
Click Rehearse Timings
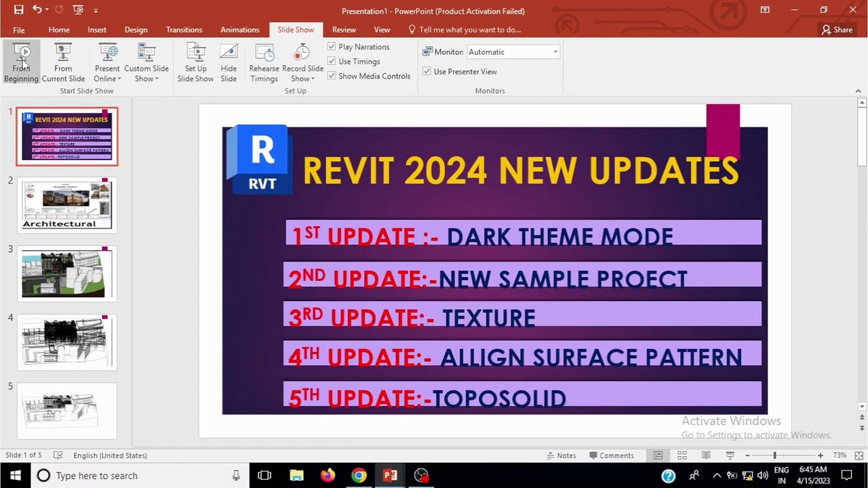264,63
